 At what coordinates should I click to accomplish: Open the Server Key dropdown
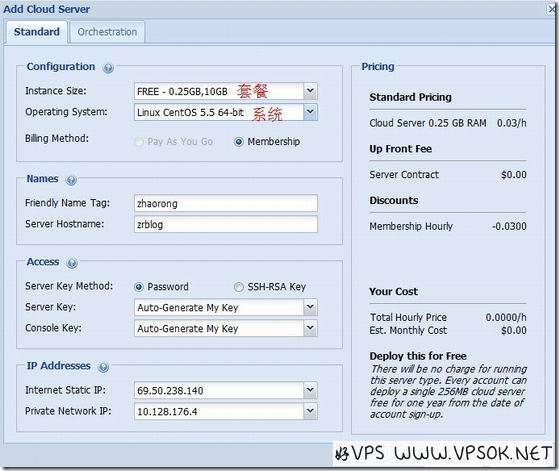pyautogui.click(x=310, y=307)
